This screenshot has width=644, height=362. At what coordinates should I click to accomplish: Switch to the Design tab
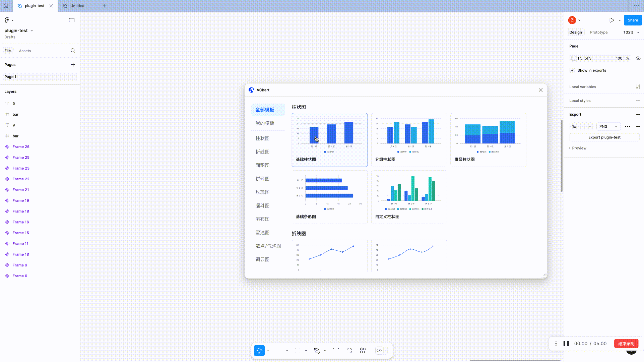[x=576, y=33]
